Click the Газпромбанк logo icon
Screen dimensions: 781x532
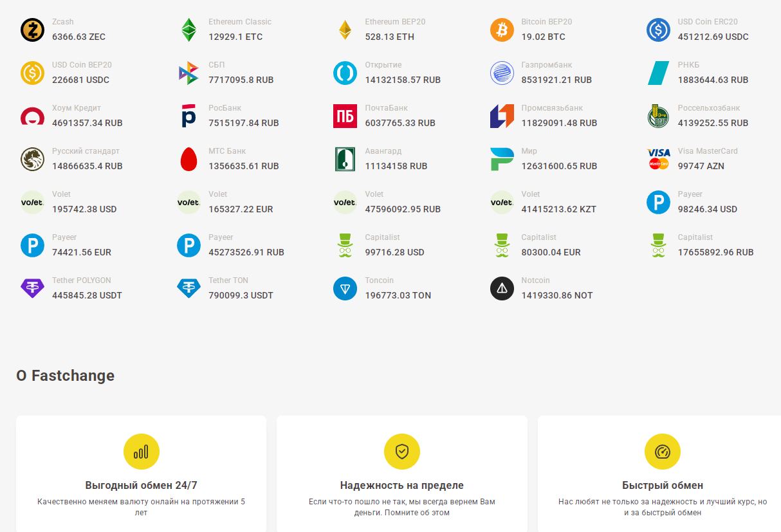coord(502,73)
